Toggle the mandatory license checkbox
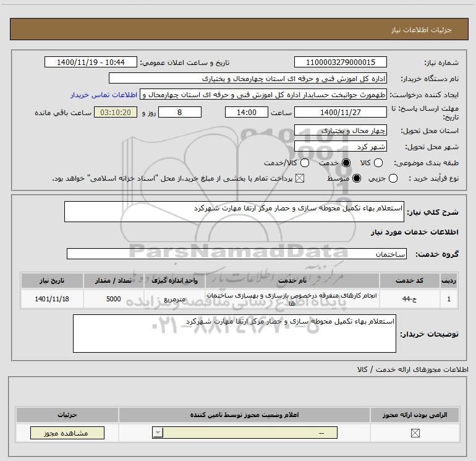 (x=415, y=433)
